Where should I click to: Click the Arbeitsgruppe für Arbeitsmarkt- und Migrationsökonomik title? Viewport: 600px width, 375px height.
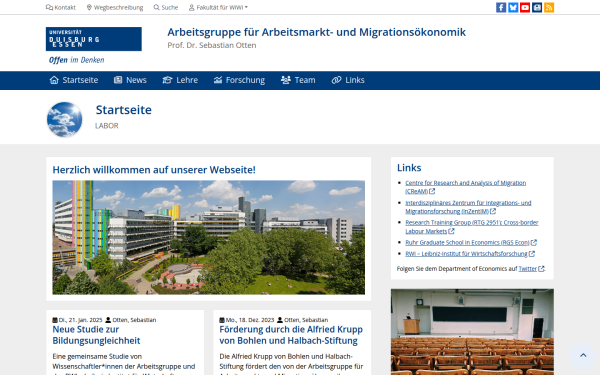click(316, 32)
